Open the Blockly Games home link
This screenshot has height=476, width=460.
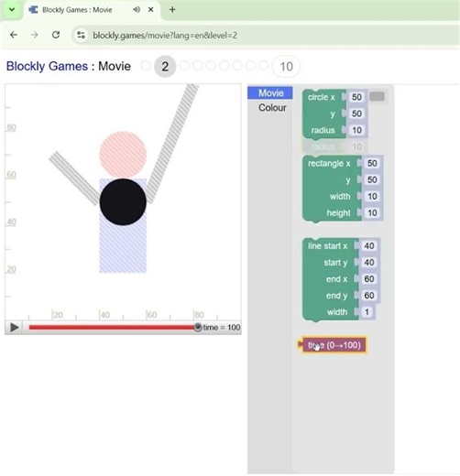47,66
